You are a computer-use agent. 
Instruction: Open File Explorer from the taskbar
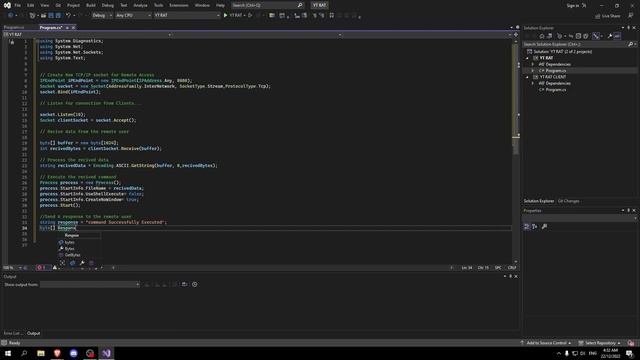coord(41,353)
